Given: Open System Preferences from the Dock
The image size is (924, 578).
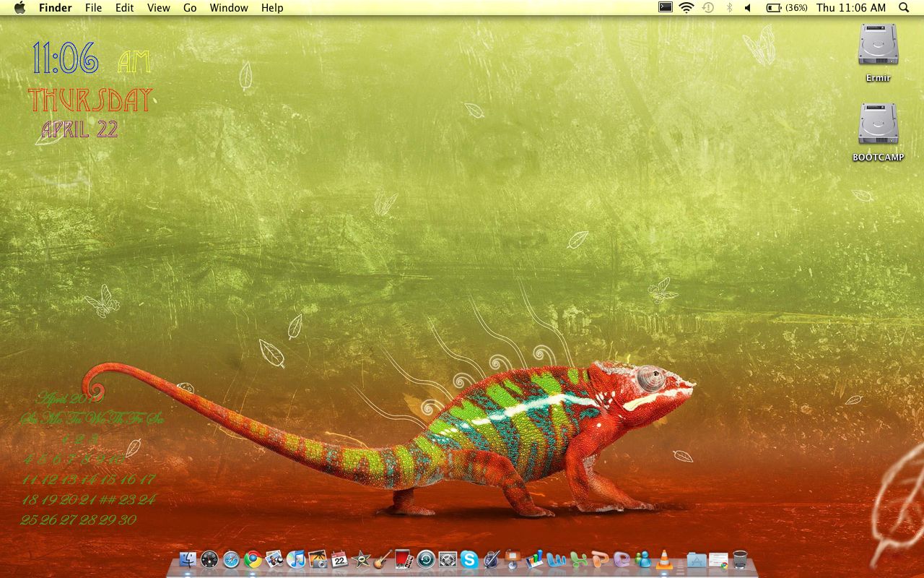Looking at the screenshot, I should 448,559.
